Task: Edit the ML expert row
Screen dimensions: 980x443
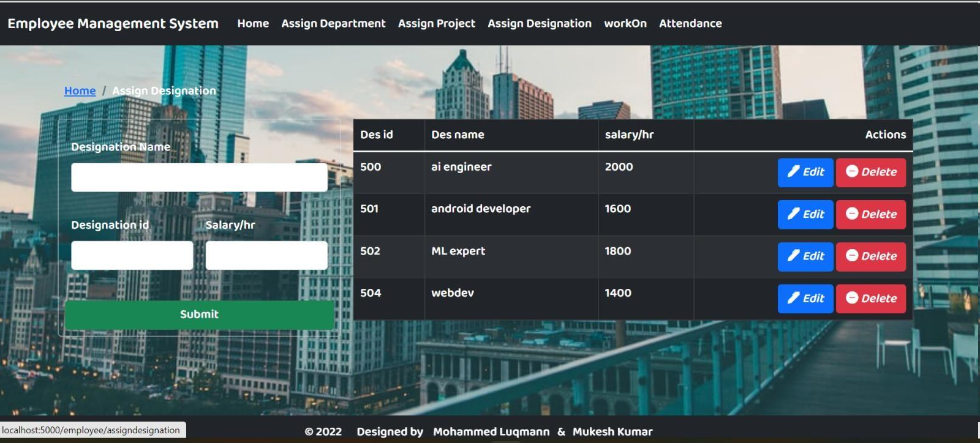Action: (x=805, y=256)
